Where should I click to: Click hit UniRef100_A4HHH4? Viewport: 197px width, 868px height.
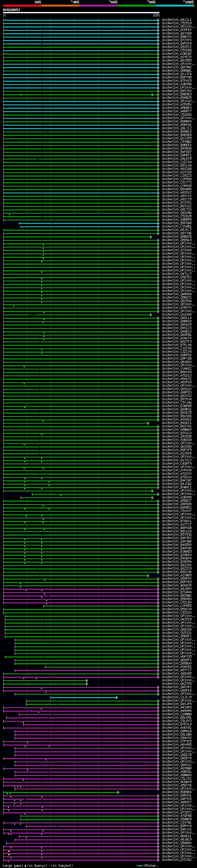(177, 711)
